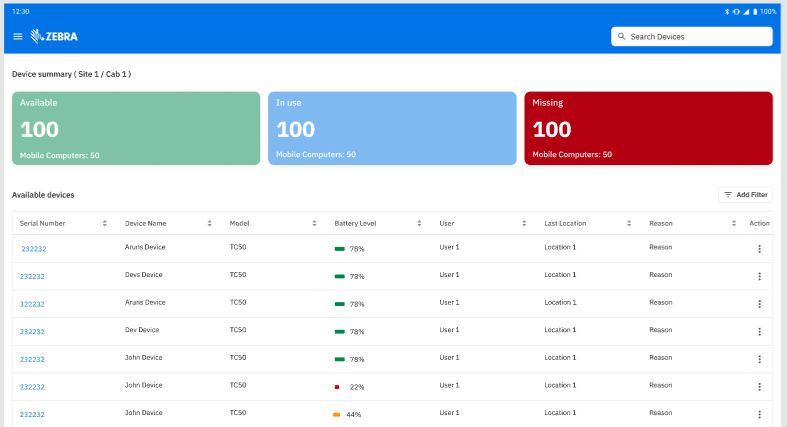Viewport: 787px width, 427px height.
Task: Open serial number 322232 link
Action: (x=32, y=304)
